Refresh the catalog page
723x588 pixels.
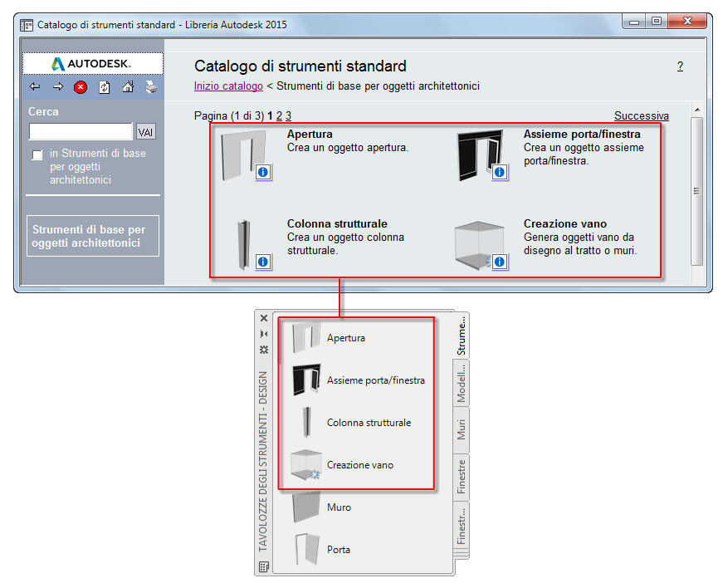tap(105, 87)
